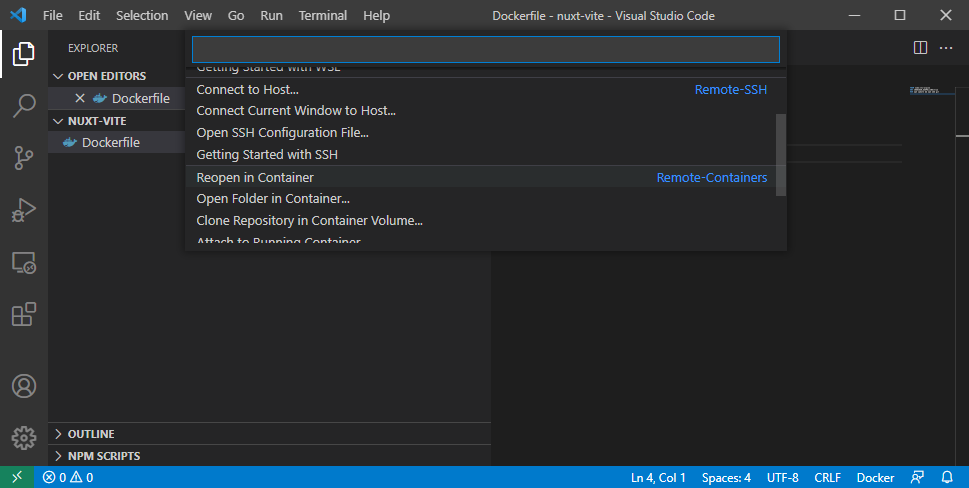The width and height of the screenshot is (969, 488).
Task: Minimize the VS Code window
Action: coord(855,15)
